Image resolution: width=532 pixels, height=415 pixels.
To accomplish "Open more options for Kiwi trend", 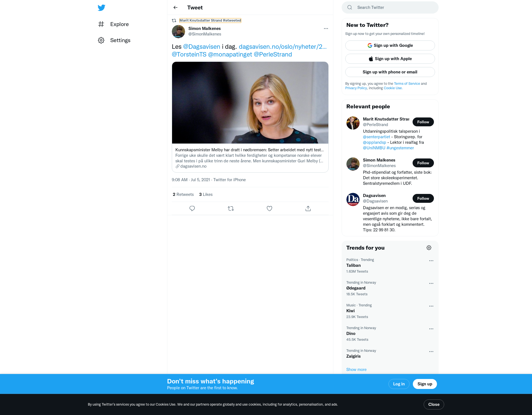I will [x=431, y=306].
